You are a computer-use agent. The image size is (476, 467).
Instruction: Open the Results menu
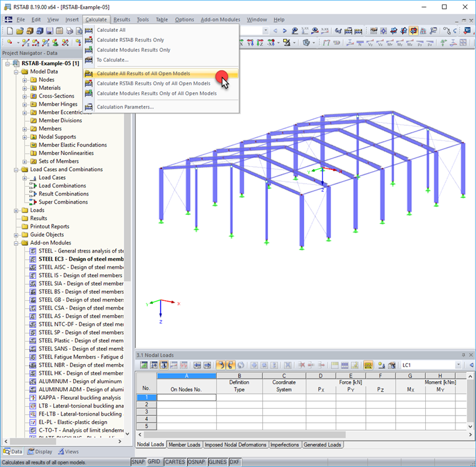tap(122, 19)
